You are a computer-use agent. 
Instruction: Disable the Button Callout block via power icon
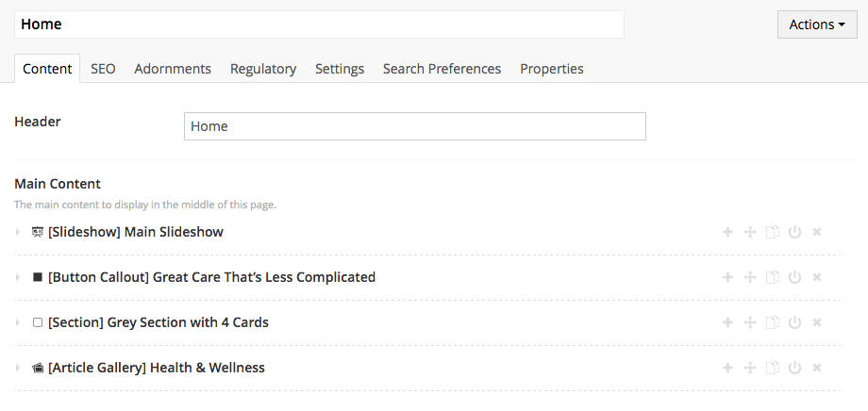pyautogui.click(x=794, y=277)
